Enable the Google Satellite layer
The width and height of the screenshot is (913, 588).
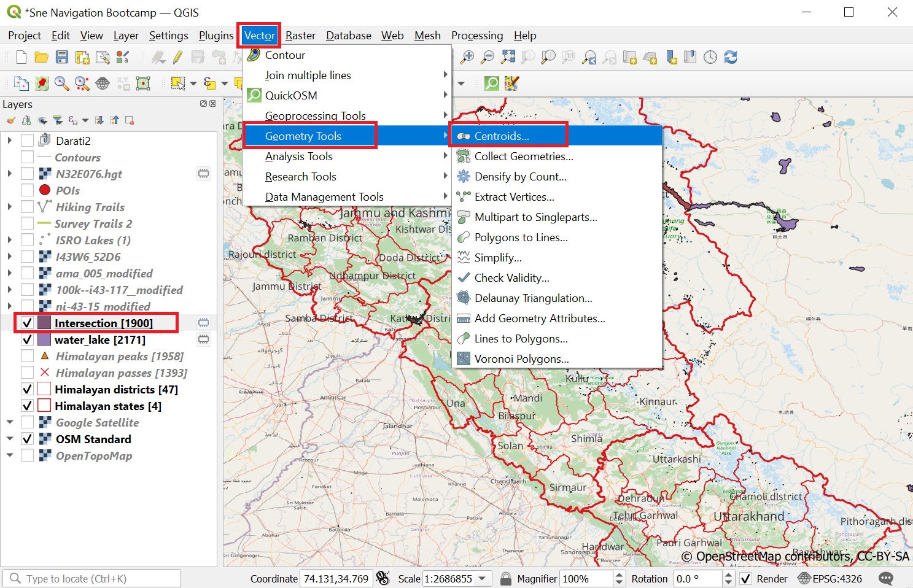click(x=27, y=422)
